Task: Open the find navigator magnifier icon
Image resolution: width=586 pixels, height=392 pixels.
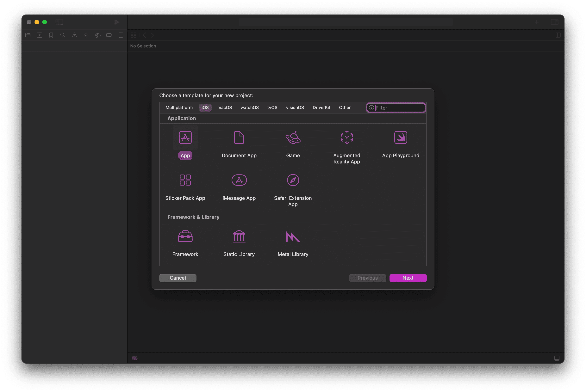Action: click(63, 35)
